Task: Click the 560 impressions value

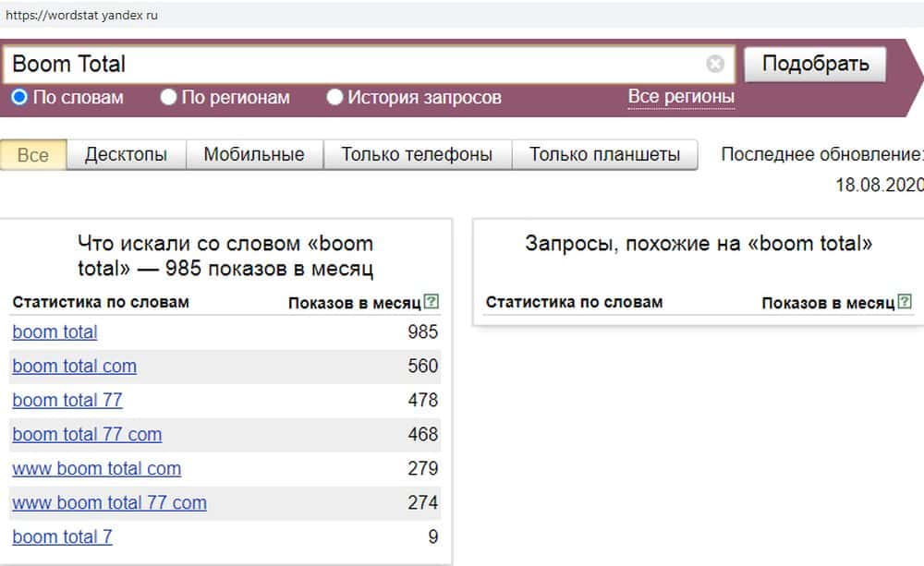Action: [422, 367]
